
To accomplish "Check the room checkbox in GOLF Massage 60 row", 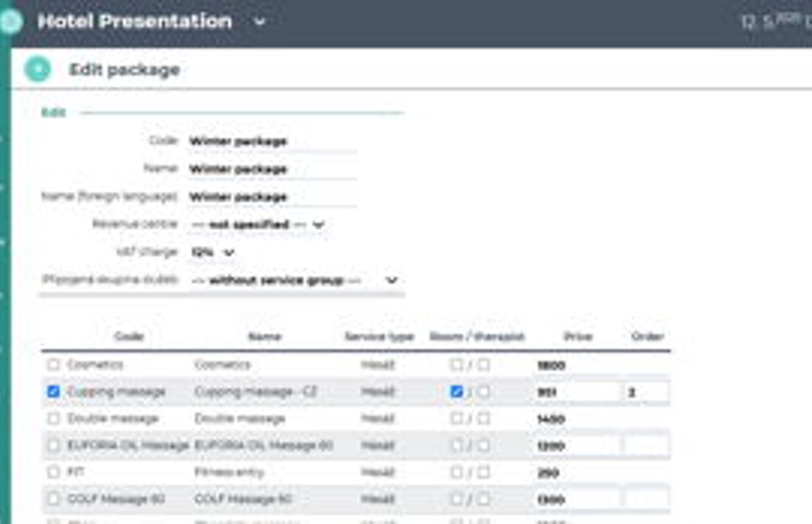I will (456, 499).
